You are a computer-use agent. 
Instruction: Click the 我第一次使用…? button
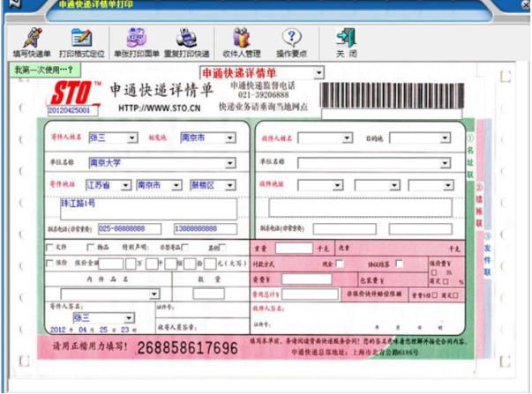[45, 70]
